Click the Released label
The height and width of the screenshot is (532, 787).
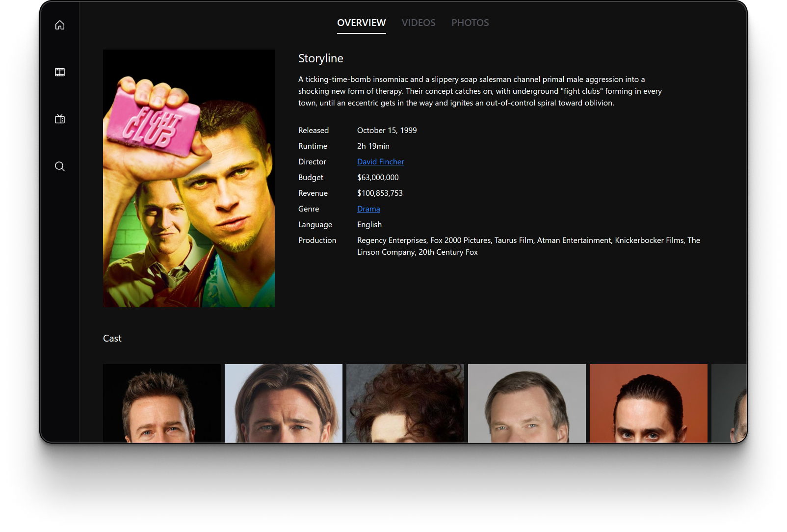314,131
